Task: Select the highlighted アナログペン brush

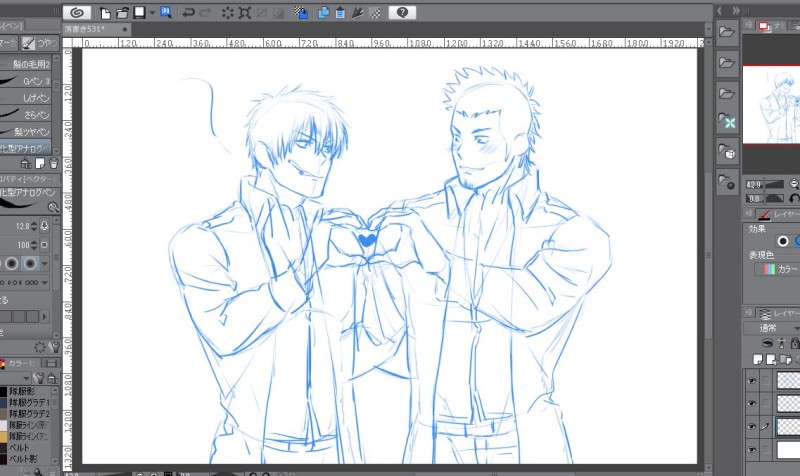Action: coord(26,148)
